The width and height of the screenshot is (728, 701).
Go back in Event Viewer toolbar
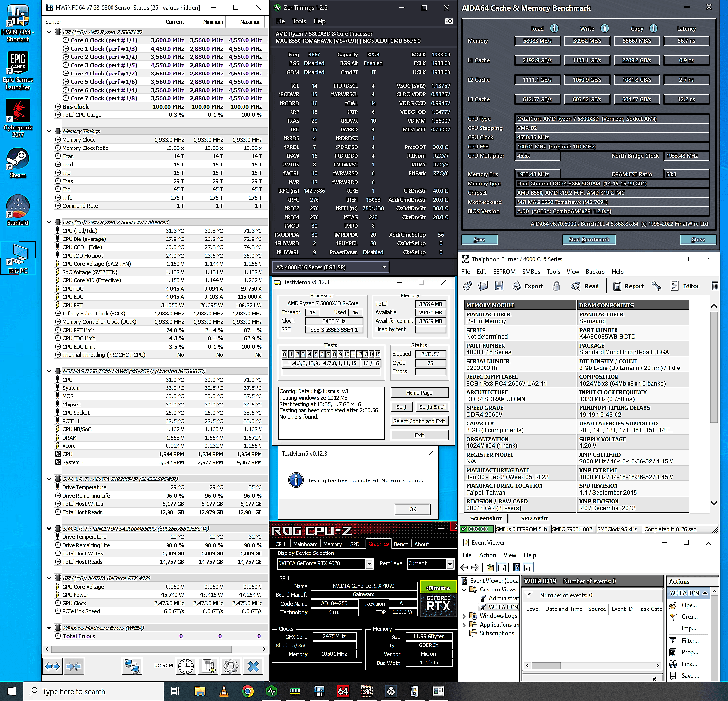(464, 567)
